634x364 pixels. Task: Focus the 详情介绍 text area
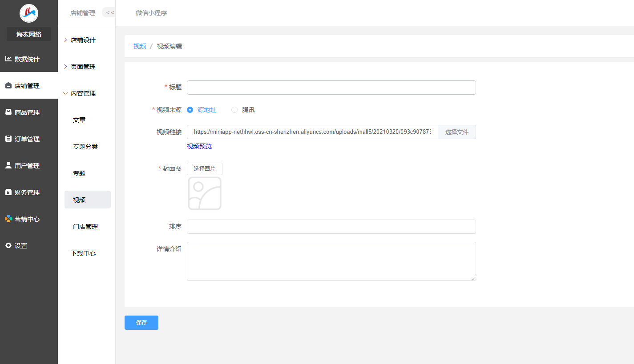[x=331, y=261]
